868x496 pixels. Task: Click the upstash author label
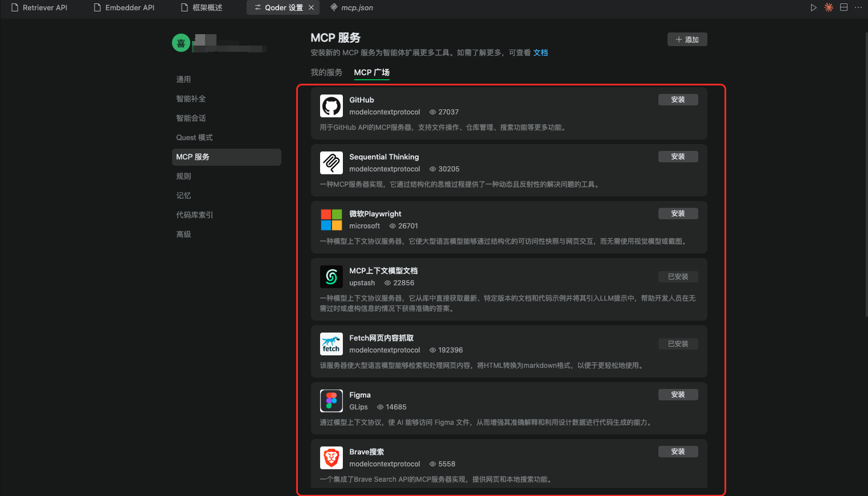coord(362,283)
